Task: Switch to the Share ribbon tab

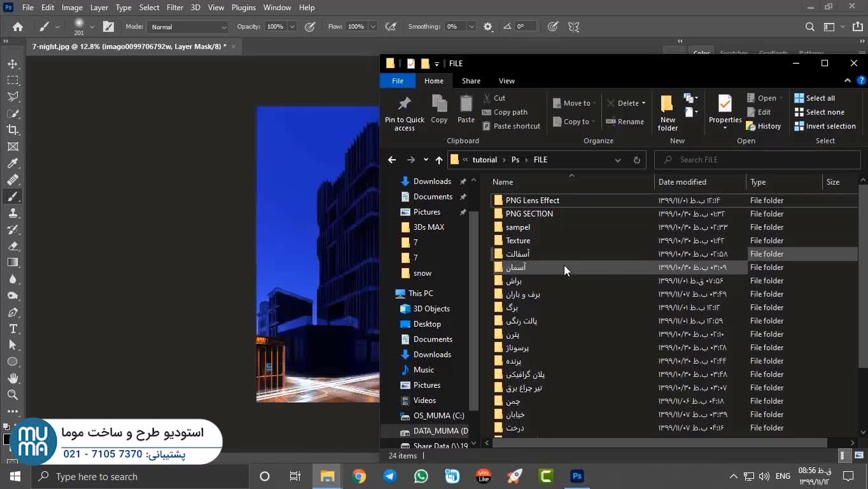Action: pos(471,81)
